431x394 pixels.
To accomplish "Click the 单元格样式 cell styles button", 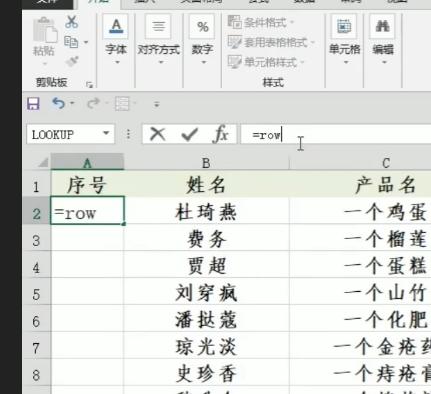I will tap(266, 62).
